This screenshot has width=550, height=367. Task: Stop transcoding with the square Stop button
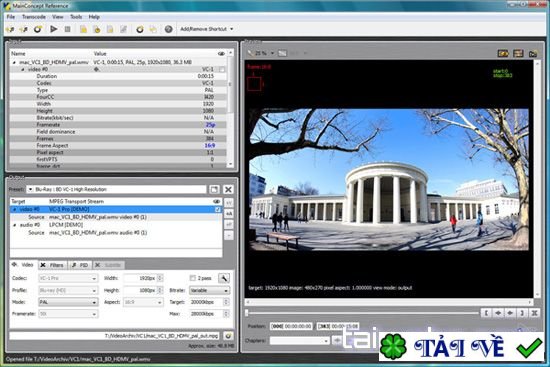tap(68, 29)
